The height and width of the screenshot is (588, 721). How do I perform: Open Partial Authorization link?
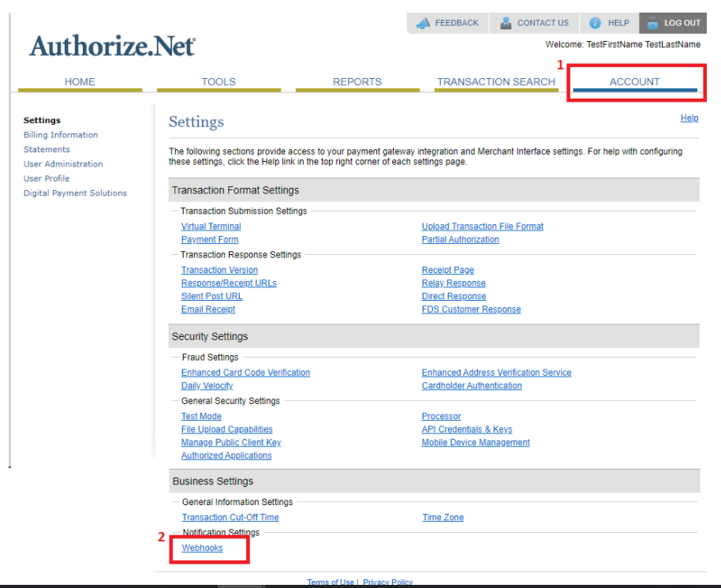460,240
